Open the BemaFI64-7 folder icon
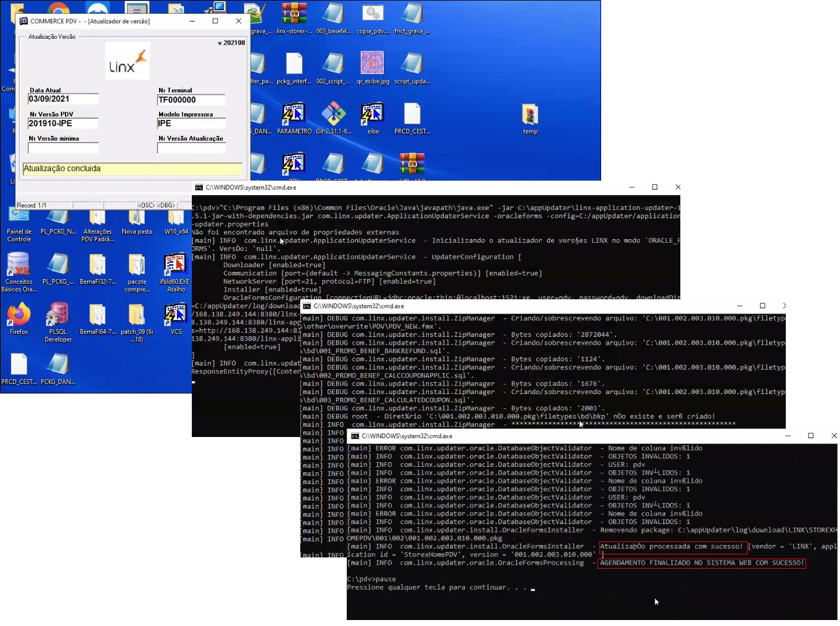Screen dimensions: 840x626 click(97, 319)
